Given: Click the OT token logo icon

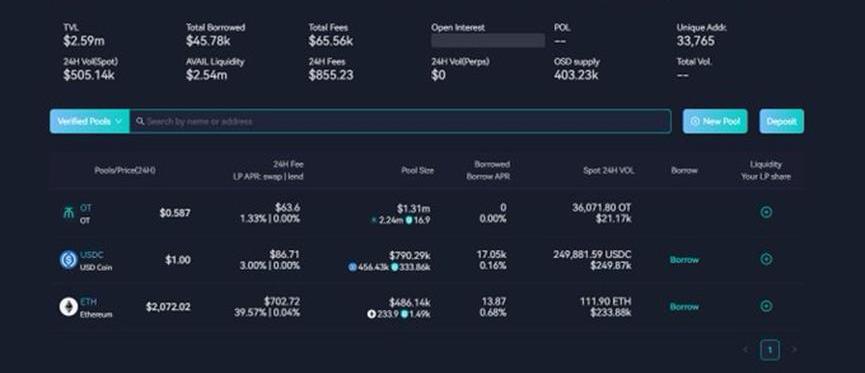Looking at the screenshot, I should (68, 213).
